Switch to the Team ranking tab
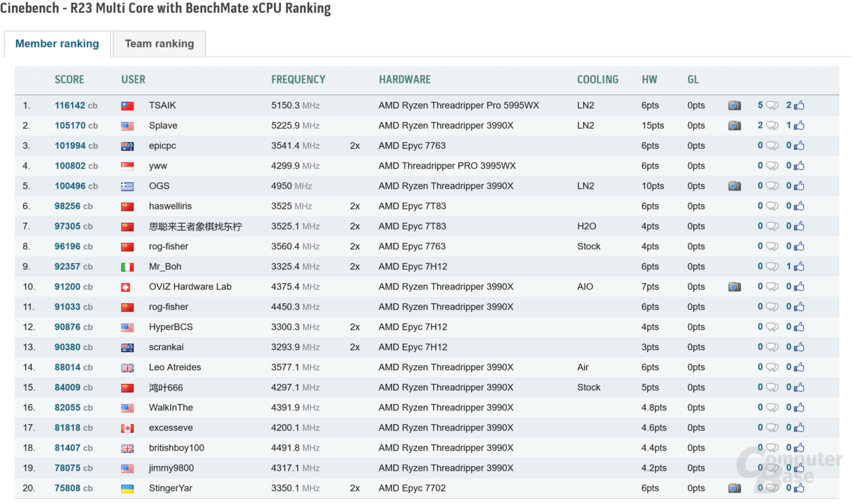This screenshot has width=854, height=504. click(x=159, y=43)
